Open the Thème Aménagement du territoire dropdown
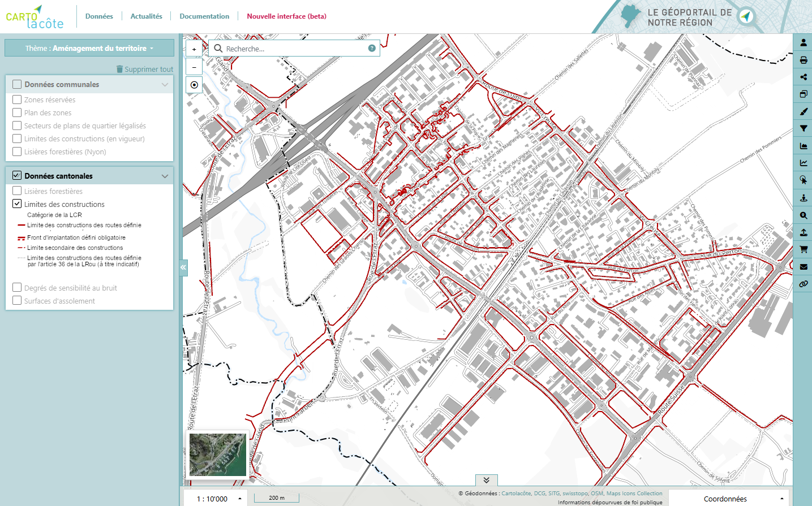This screenshot has height=506, width=812. pyautogui.click(x=89, y=48)
